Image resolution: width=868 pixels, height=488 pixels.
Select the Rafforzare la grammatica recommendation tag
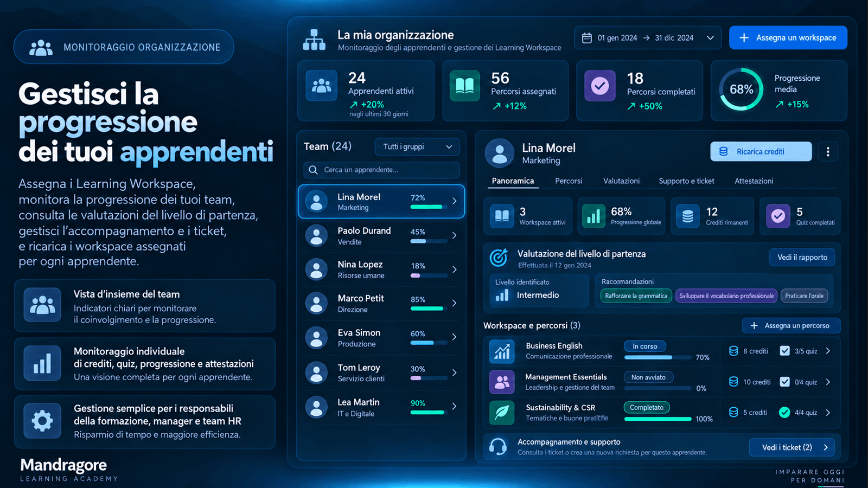coord(636,296)
